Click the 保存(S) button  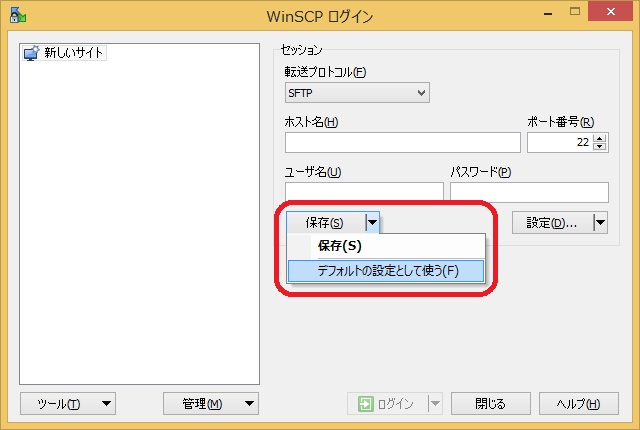pos(324,223)
